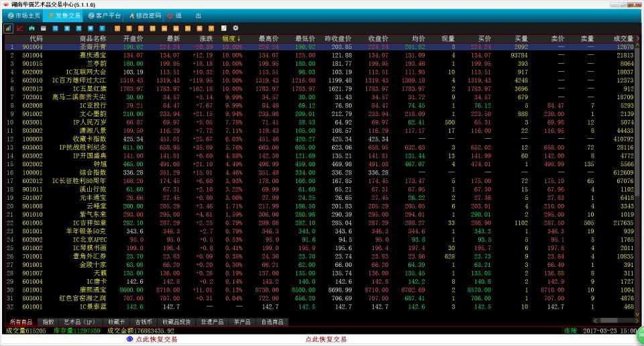Sort by 最新 price column header

pos(172,38)
